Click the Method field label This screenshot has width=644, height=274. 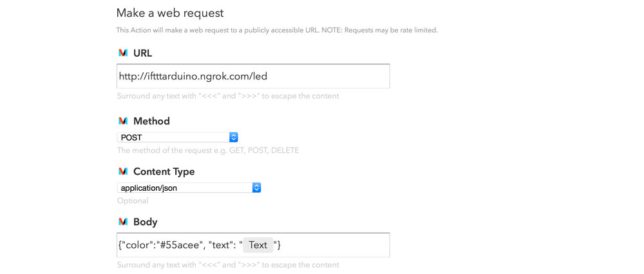(151, 121)
